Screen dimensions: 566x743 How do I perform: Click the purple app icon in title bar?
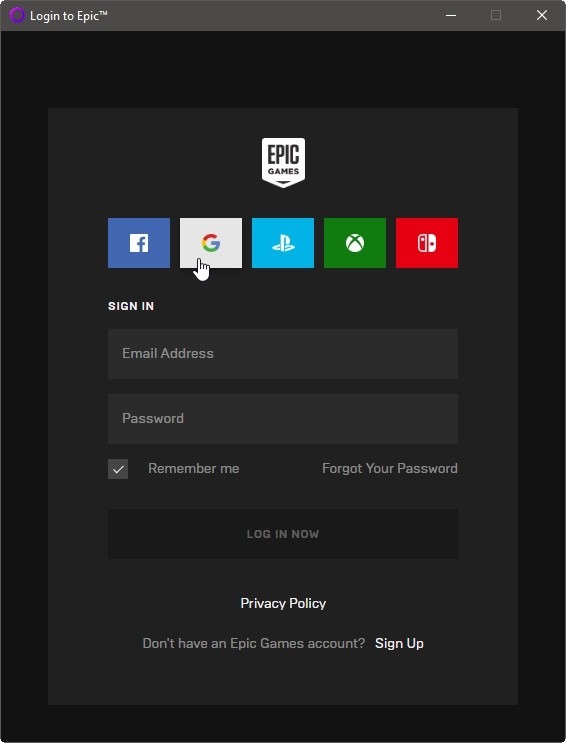click(17, 15)
